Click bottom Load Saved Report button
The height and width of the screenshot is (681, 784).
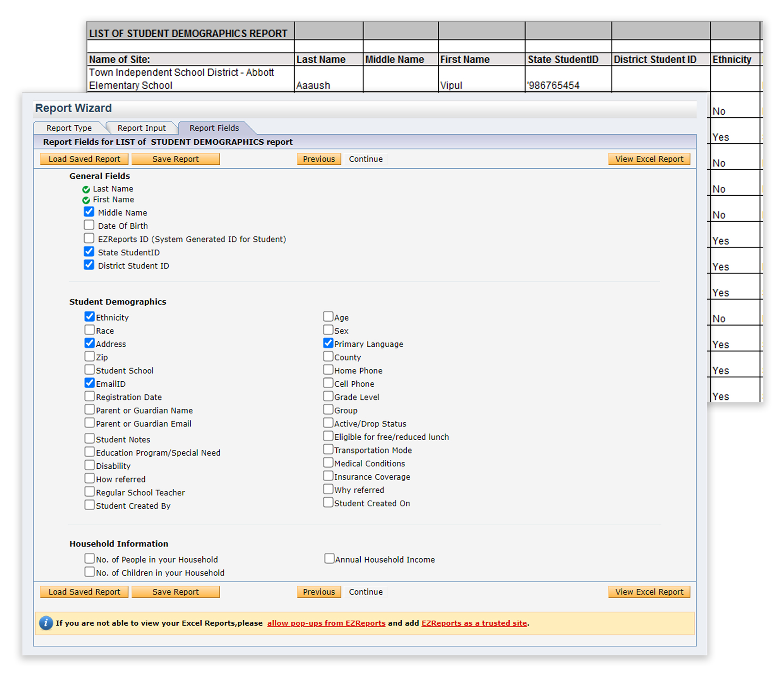pos(84,592)
